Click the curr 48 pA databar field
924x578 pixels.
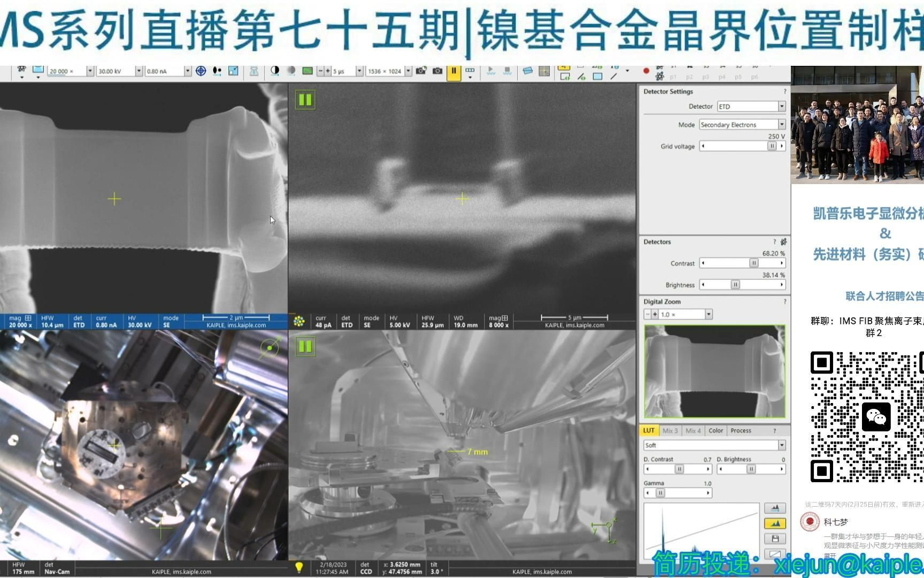(323, 322)
